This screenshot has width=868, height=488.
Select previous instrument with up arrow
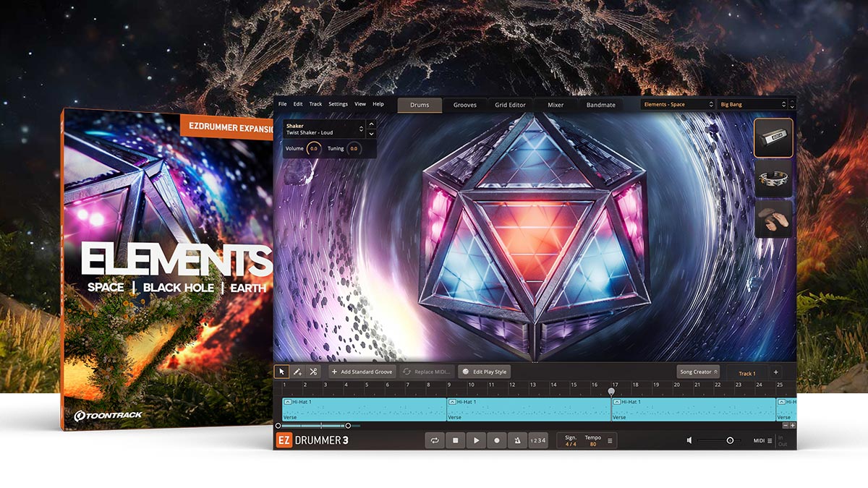point(372,125)
